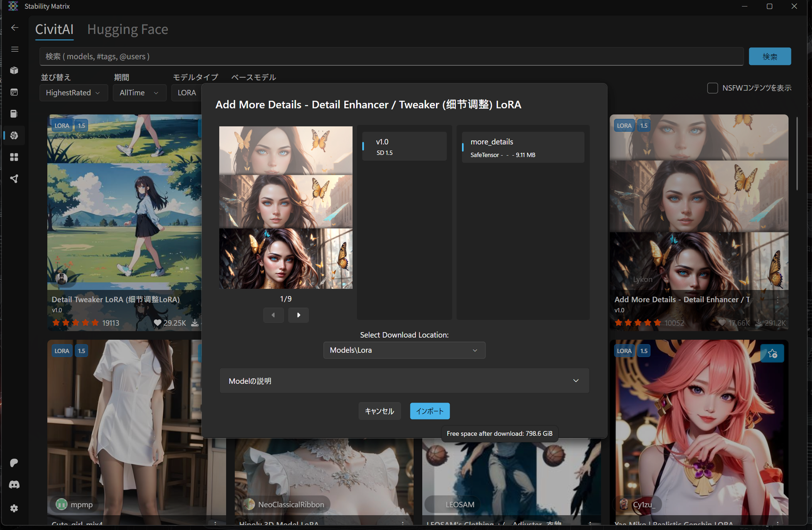Image resolution: width=812 pixels, height=530 pixels.
Task: Enable the NSFW content checkbox
Action: point(712,88)
